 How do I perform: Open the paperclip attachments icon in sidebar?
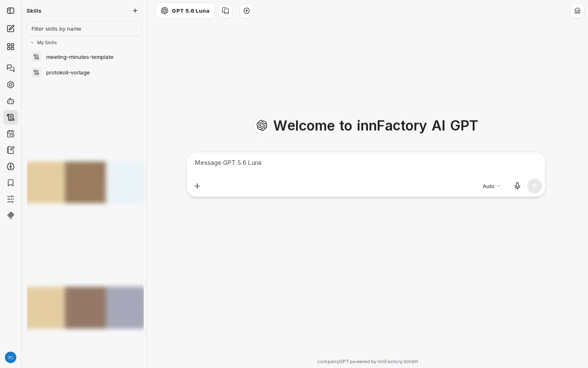tap(11, 215)
